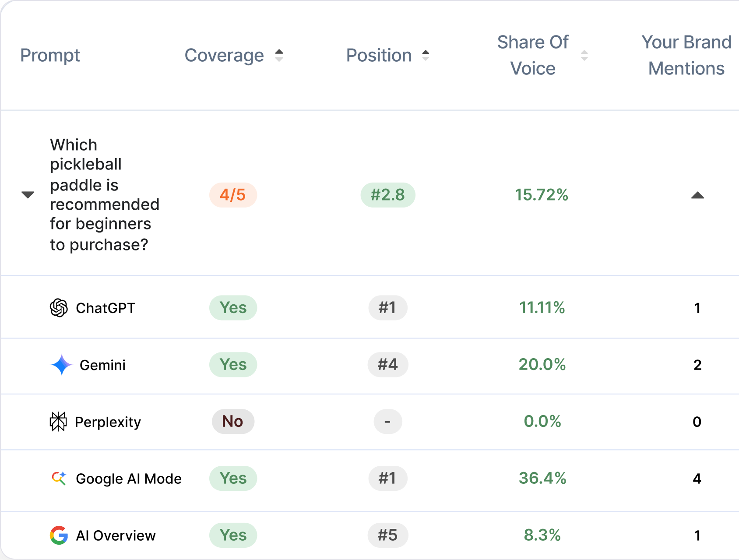The image size is (739, 560).
Task: Click the Google G logo for AI Overview
Action: click(x=59, y=535)
